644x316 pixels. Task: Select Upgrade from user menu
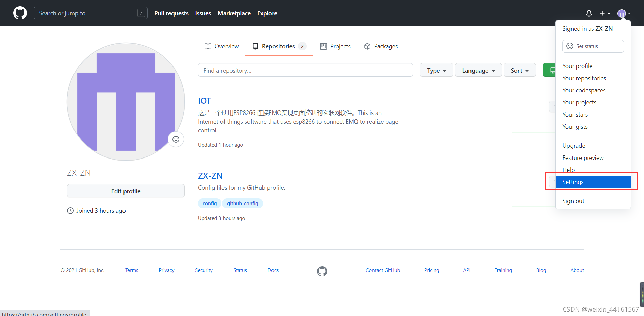click(x=593, y=146)
